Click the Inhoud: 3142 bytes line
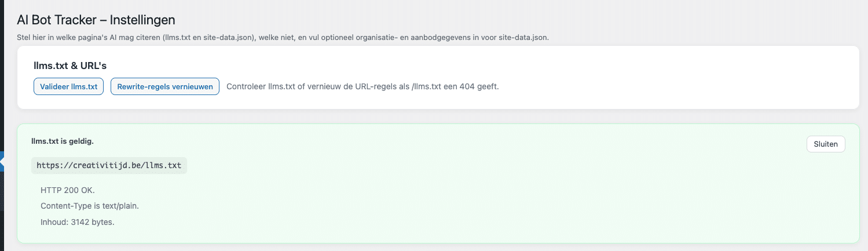The width and height of the screenshot is (868, 251). tap(77, 222)
